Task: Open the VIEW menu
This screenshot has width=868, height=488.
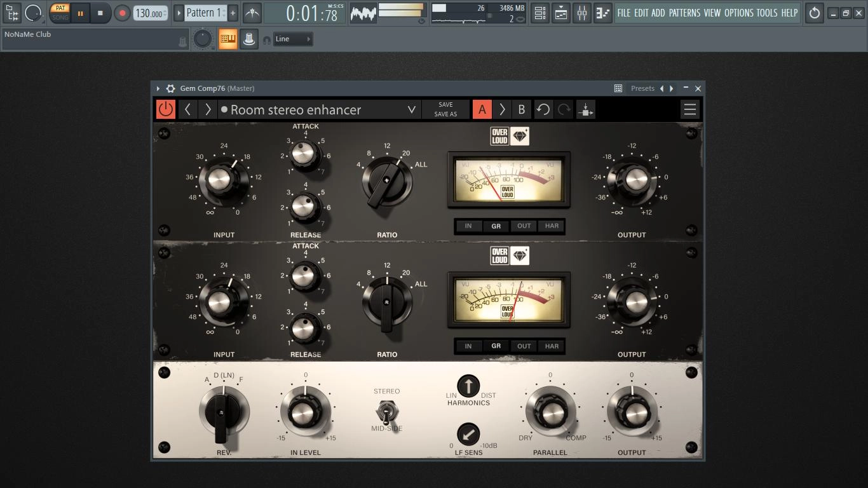Action: point(712,13)
